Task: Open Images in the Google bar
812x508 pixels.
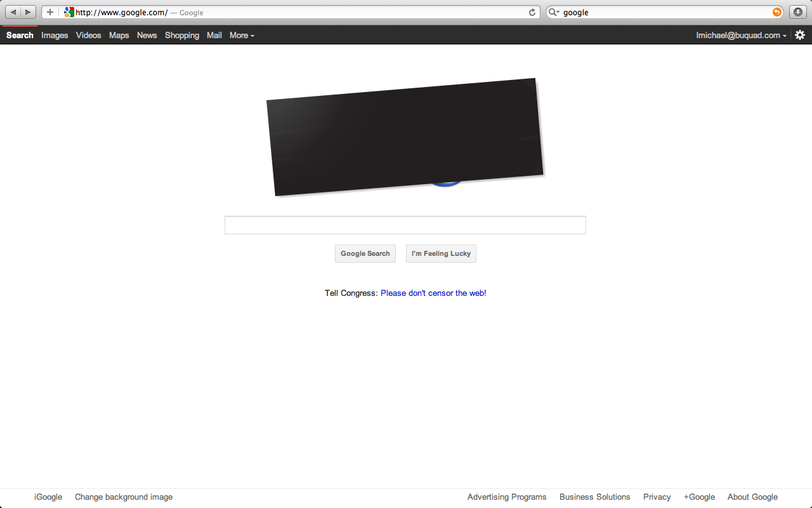Action: (x=55, y=35)
